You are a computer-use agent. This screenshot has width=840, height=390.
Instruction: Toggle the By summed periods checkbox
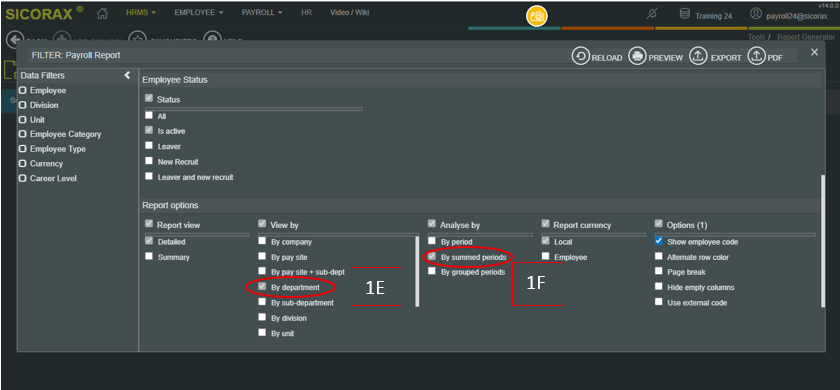[x=432, y=256]
